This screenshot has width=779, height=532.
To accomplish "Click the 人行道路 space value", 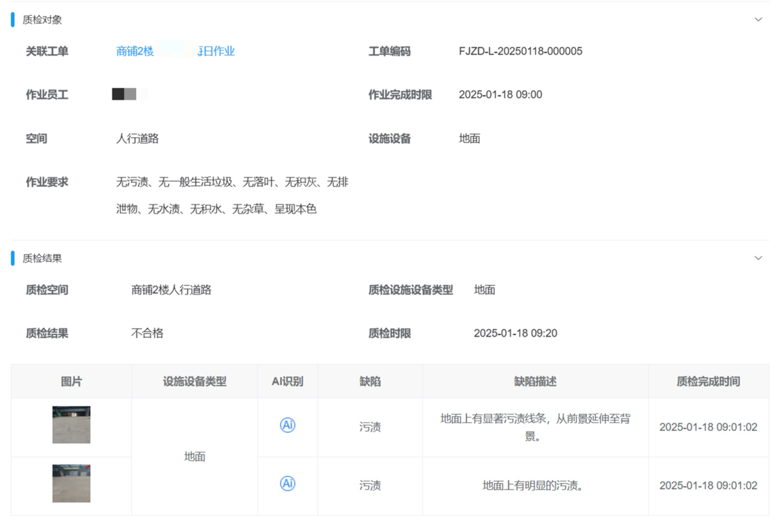I will tap(138, 139).
